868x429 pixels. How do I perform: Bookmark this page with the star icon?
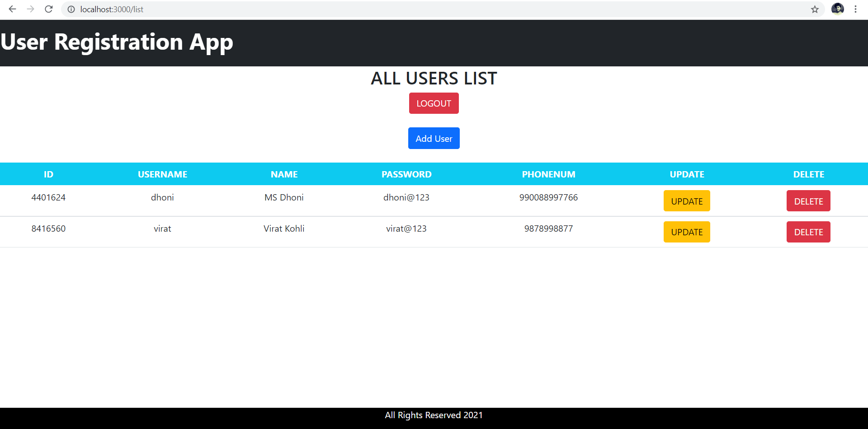coord(815,9)
